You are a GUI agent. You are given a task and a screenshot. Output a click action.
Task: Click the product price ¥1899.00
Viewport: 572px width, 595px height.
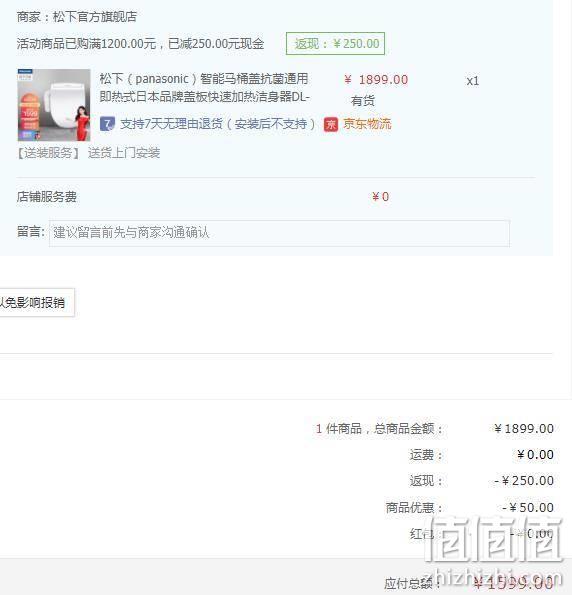376,80
